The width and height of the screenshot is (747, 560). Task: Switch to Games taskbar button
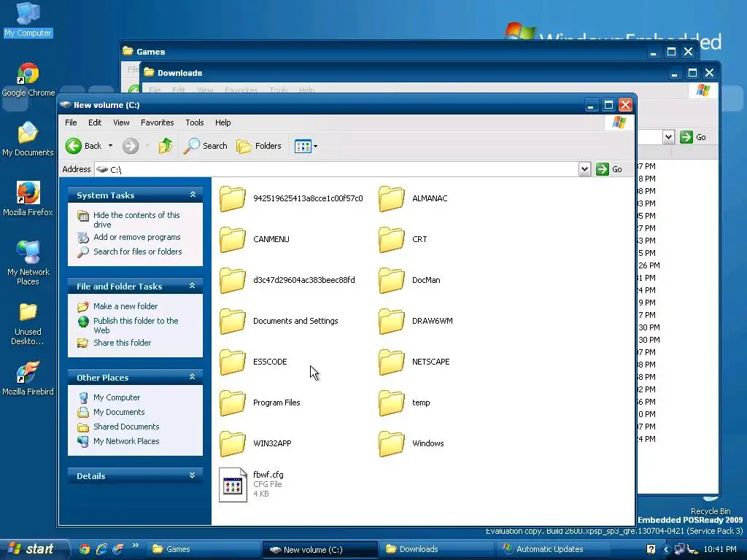point(203,549)
